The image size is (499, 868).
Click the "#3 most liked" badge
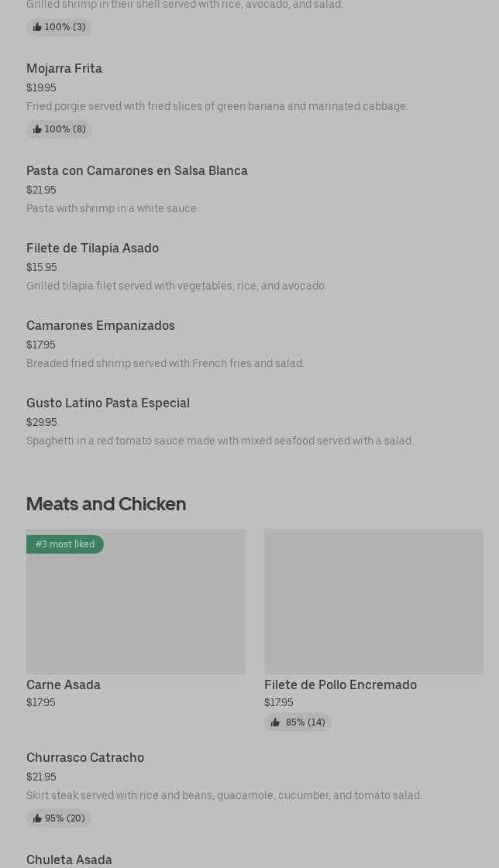[65, 544]
